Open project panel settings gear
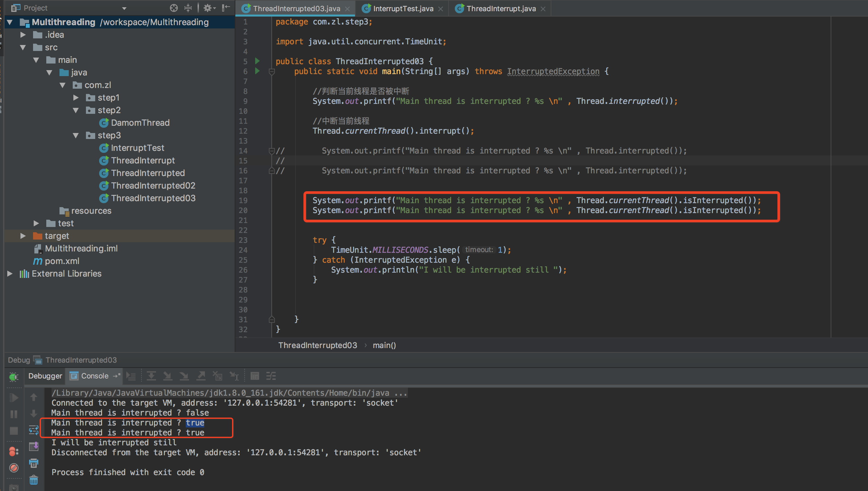 coord(208,8)
